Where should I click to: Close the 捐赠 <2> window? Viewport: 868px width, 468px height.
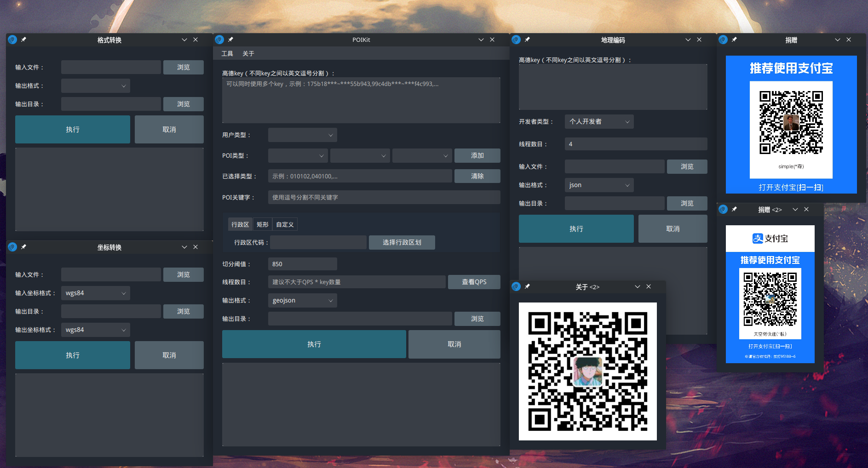pyautogui.click(x=806, y=209)
